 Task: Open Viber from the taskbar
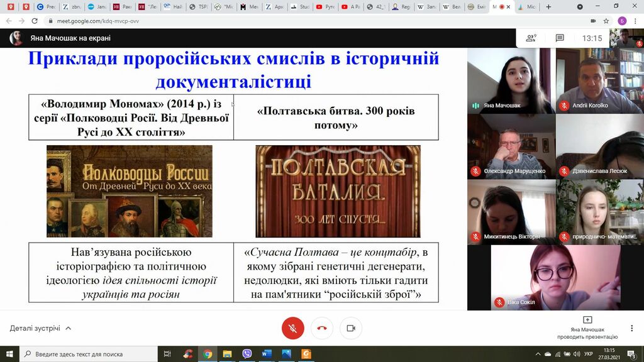click(247, 354)
